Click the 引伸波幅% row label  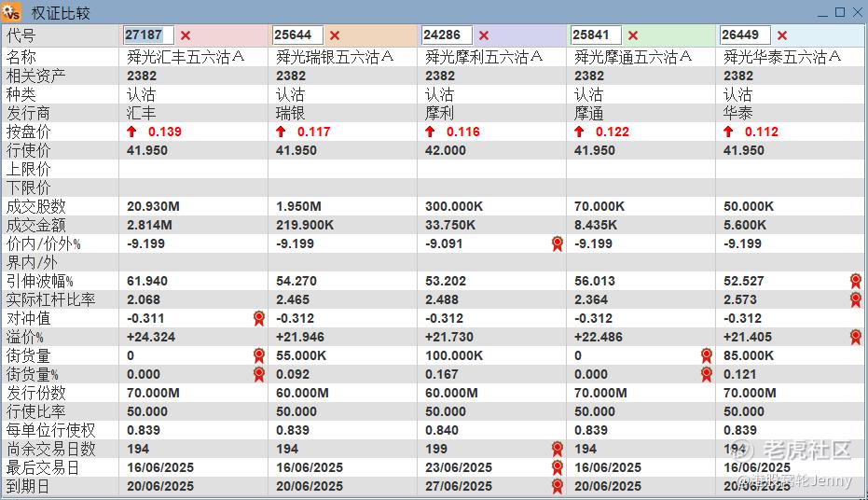pos(40,281)
